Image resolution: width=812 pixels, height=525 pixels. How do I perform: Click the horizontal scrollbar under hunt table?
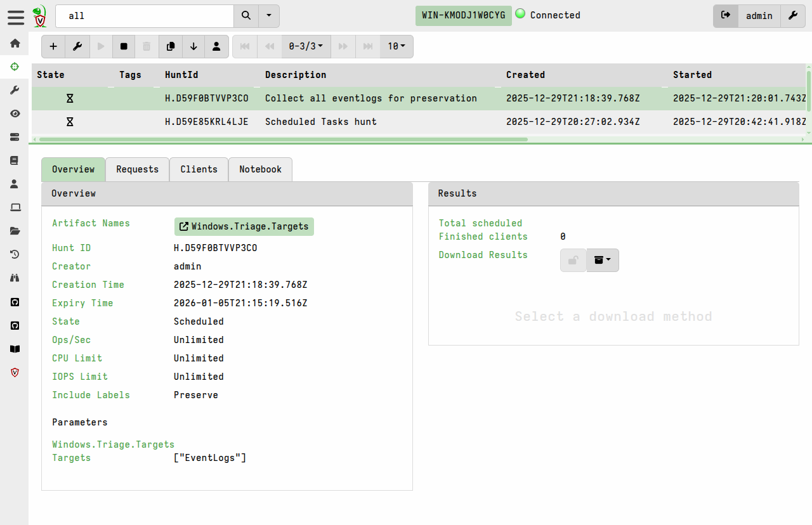pos(283,139)
